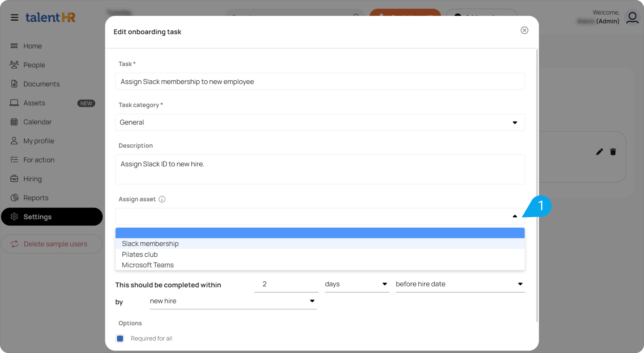
Task: Select Settings in the sidebar
Action: pos(52,217)
